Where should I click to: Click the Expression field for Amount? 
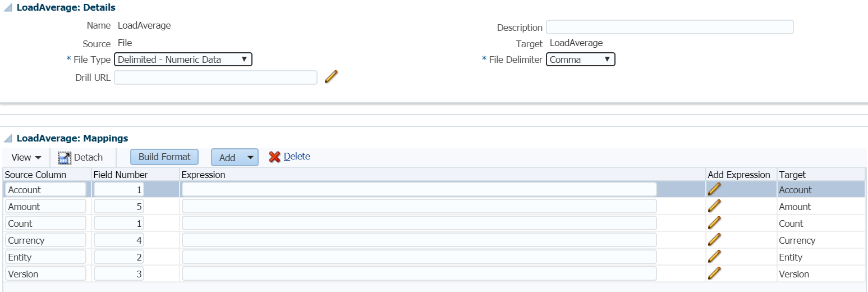(419, 207)
